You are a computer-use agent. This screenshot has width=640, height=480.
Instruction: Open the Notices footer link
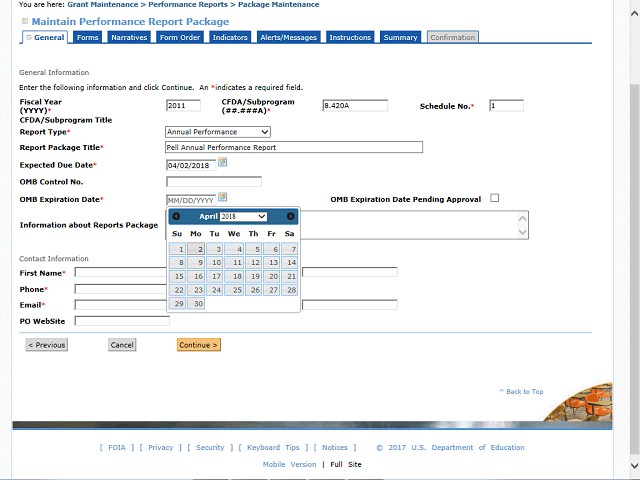pos(335,447)
